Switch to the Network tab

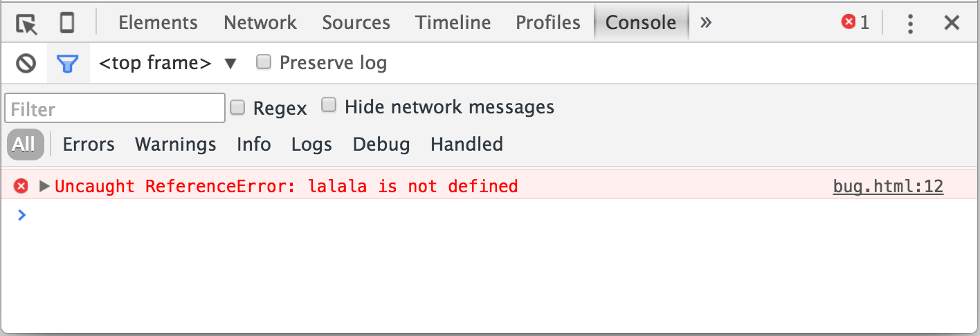tap(260, 23)
